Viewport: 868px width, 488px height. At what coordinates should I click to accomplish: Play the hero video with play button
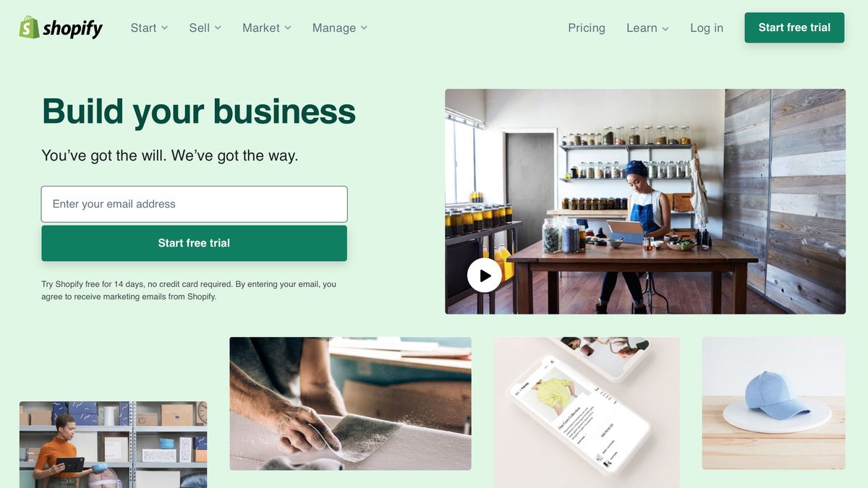(x=485, y=275)
